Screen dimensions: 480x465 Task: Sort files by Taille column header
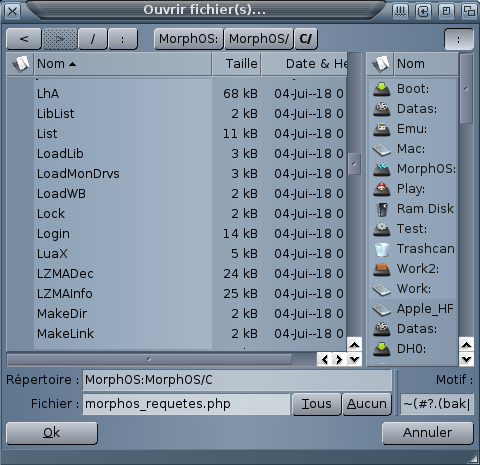pyautogui.click(x=237, y=64)
